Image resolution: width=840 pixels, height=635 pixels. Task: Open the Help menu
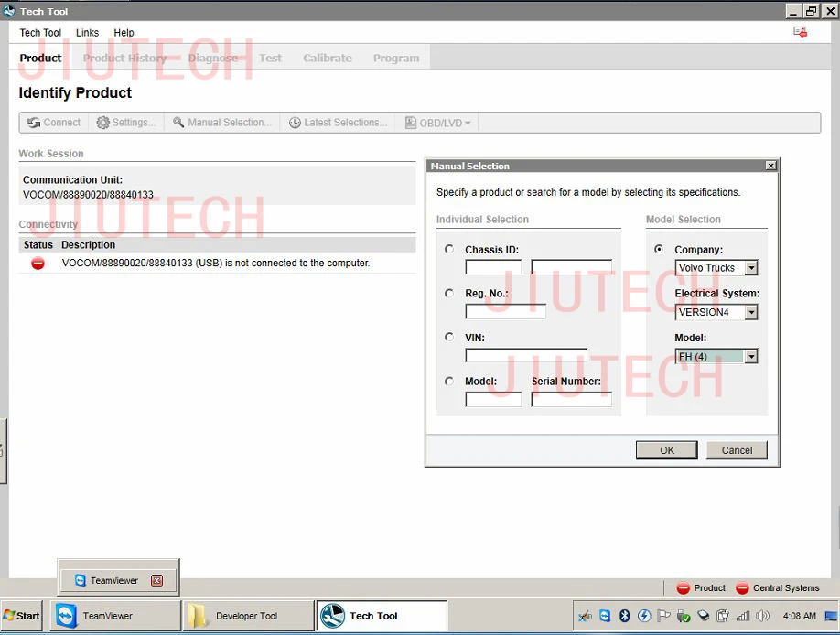pyautogui.click(x=124, y=33)
